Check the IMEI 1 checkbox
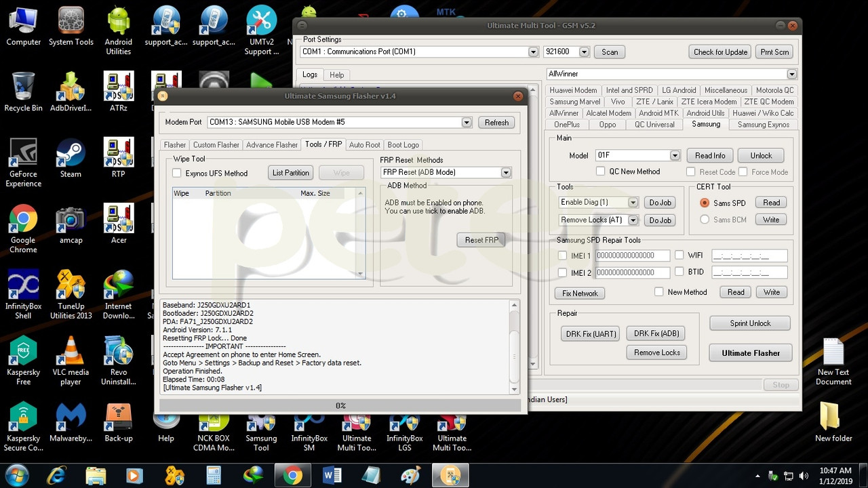868x488 pixels. [562, 256]
